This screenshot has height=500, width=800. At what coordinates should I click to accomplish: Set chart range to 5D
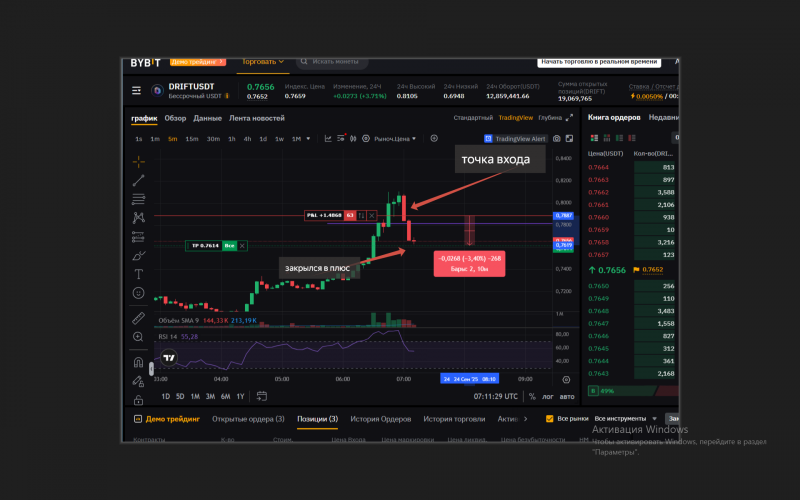[180, 396]
